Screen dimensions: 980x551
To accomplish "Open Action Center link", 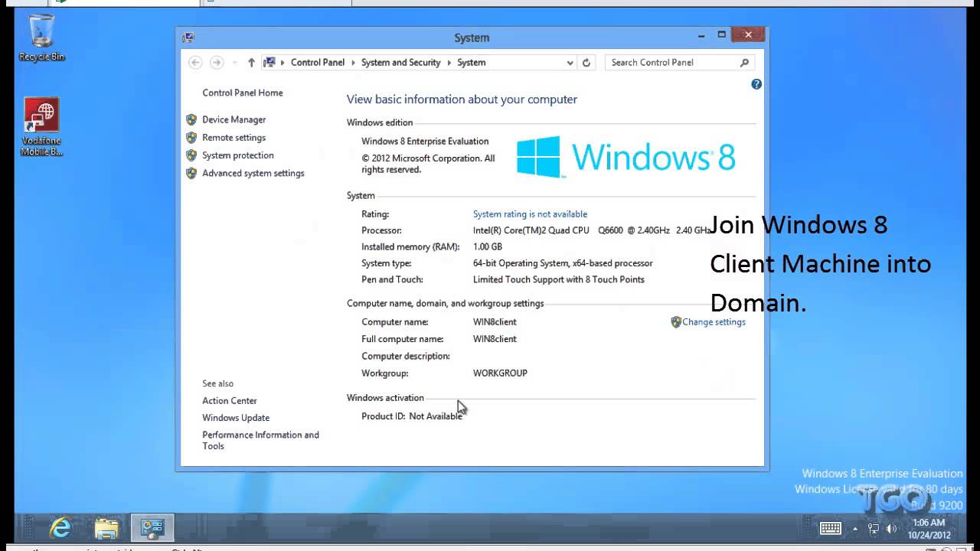I will 230,401.
